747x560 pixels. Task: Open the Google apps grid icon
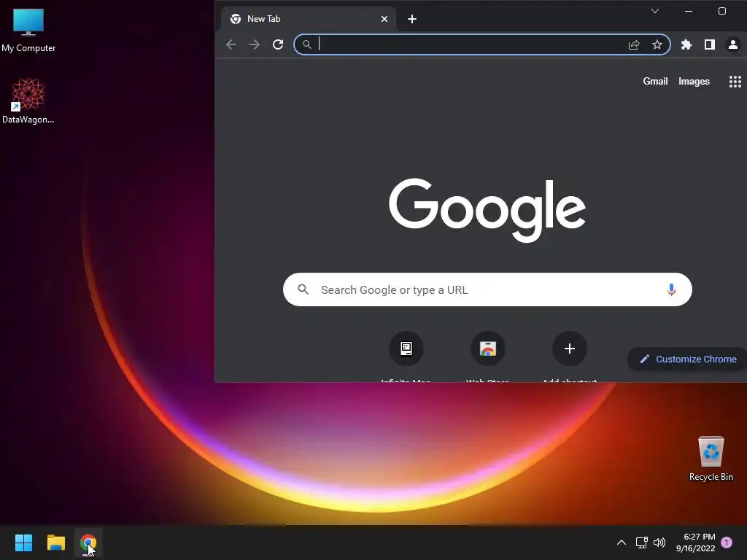tap(735, 82)
